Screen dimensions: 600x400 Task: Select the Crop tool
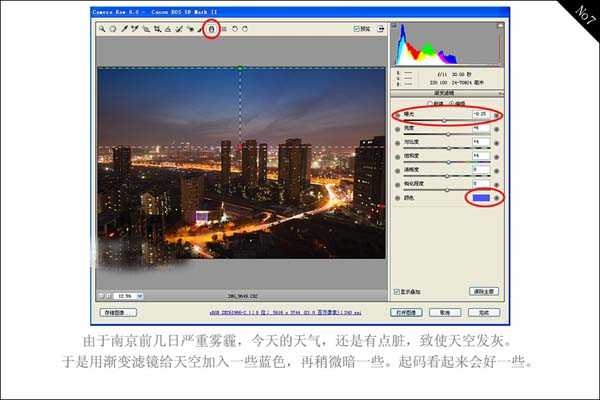[156, 29]
